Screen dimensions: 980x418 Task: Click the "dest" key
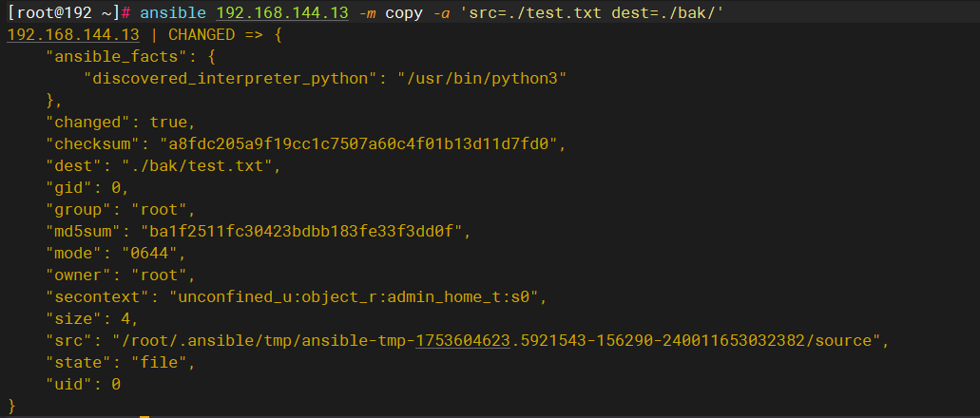tap(74, 165)
